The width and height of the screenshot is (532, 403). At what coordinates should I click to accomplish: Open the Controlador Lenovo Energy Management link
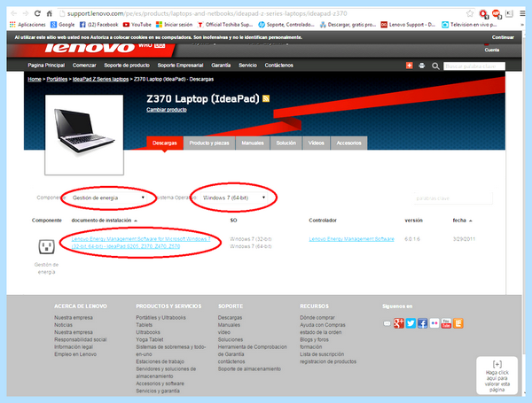(x=351, y=239)
